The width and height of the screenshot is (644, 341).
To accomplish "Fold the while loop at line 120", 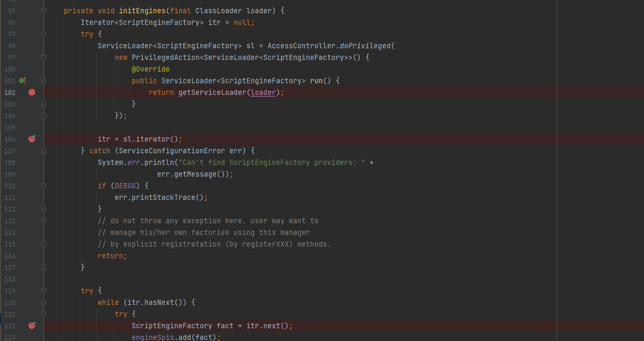I will [x=44, y=302].
